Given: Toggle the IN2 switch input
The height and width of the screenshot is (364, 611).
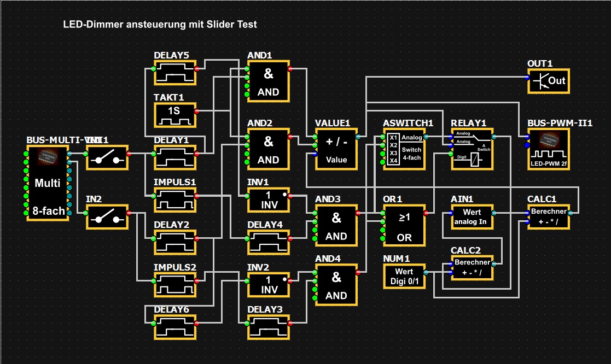Looking at the screenshot, I should click(x=107, y=217).
